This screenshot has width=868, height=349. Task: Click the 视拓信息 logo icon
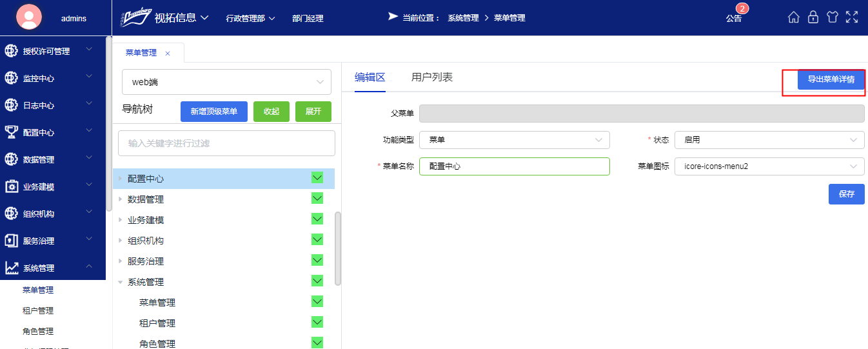[x=135, y=17]
